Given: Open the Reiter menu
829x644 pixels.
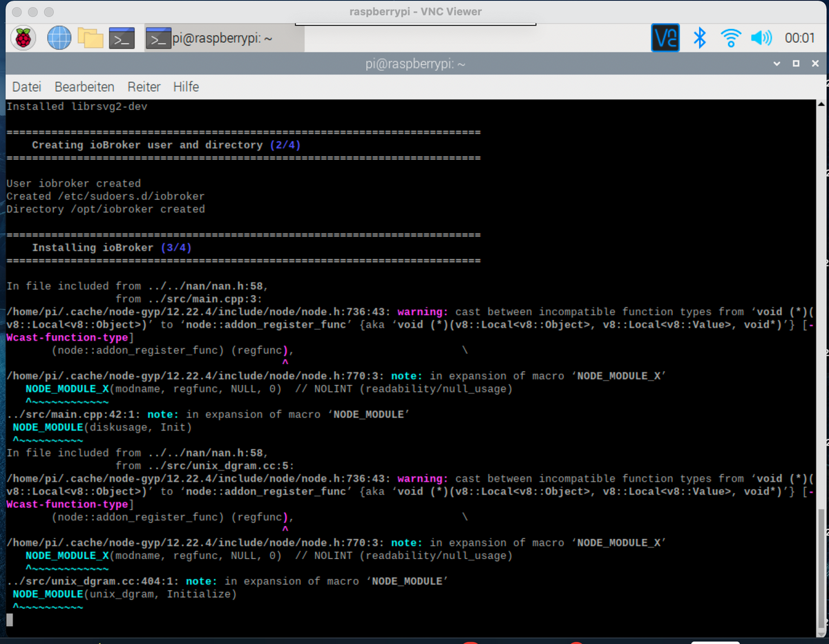Looking at the screenshot, I should click(x=144, y=87).
